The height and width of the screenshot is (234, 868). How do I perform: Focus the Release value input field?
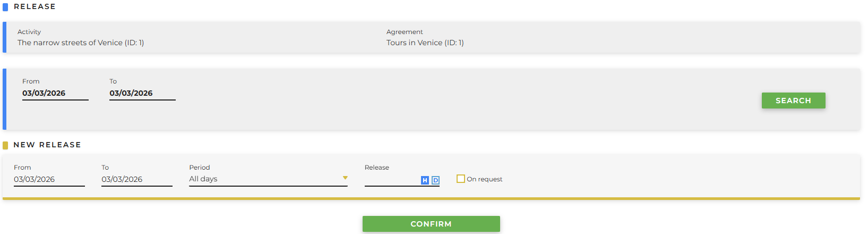(x=392, y=180)
